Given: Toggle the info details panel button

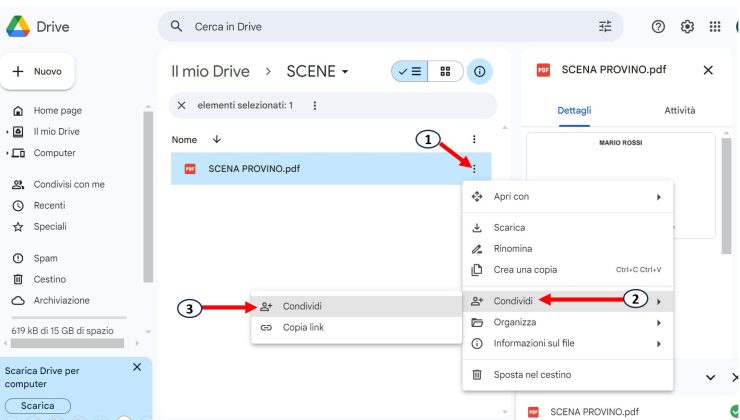Looking at the screenshot, I should pyautogui.click(x=480, y=72).
